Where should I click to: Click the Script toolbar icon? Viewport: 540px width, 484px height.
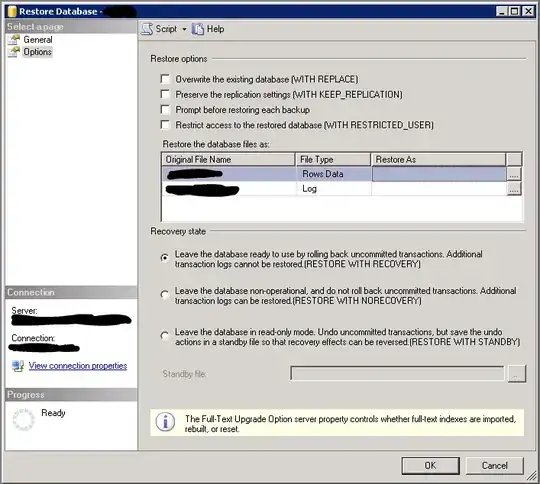coord(147,29)
